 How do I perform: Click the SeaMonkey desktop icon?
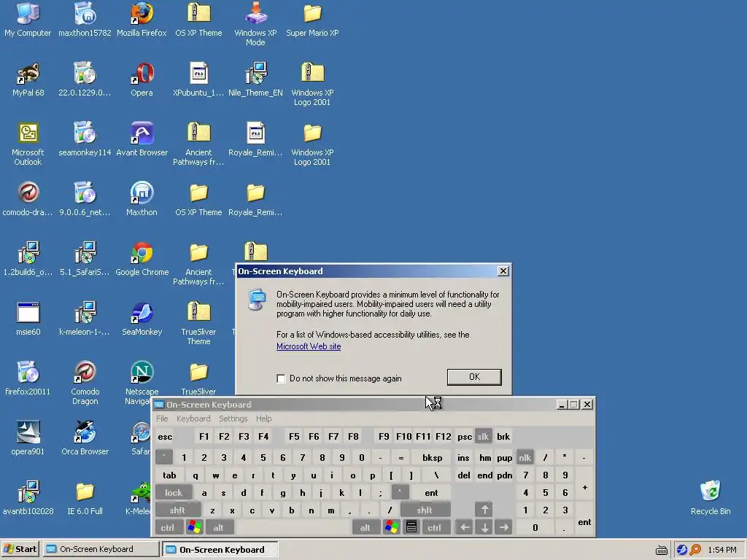(142, 319)
